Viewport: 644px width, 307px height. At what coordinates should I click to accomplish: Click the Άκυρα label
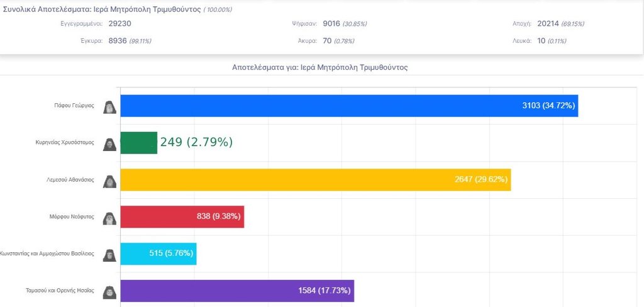tap(307, 41)
